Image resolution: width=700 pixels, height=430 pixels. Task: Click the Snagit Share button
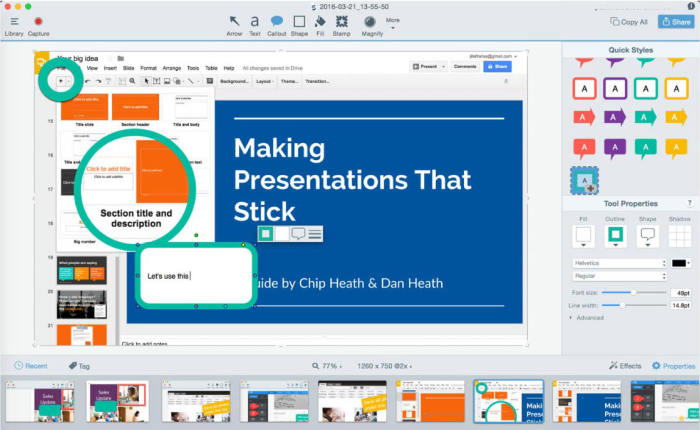tap(676, 21)
